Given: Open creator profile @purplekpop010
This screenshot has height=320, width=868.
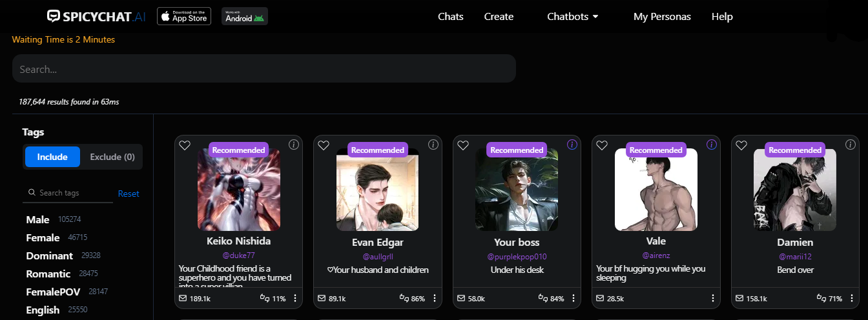Looking at the screenshot, I should click(x=517, y=257).
